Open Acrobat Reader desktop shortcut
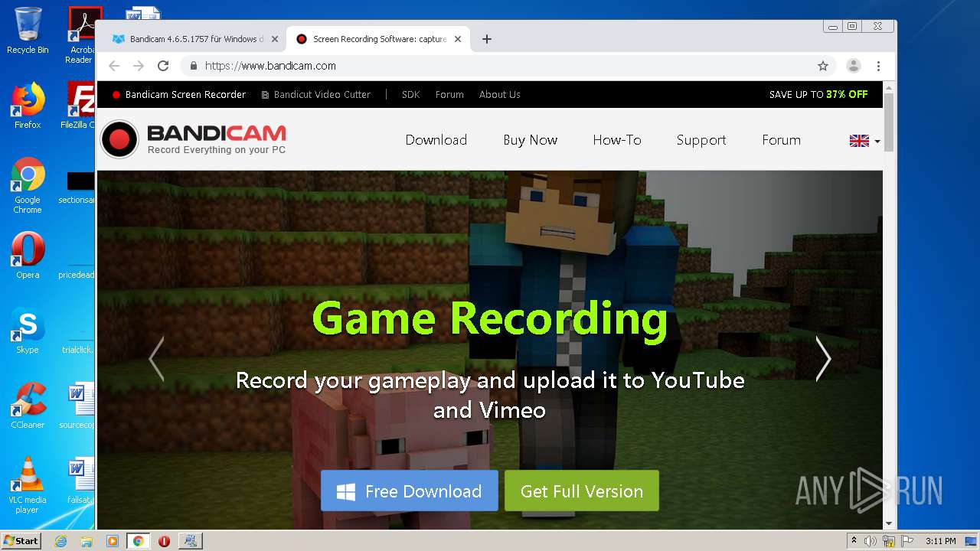Viewport: 980px width, 551px height. pos(81,35)
